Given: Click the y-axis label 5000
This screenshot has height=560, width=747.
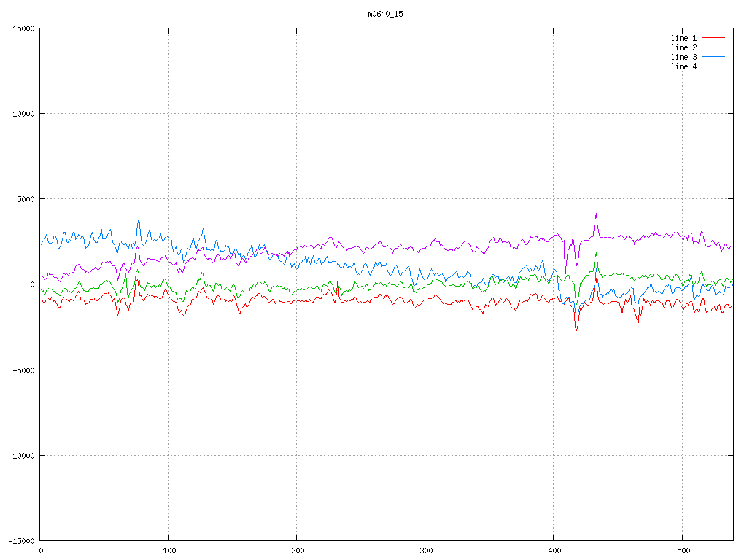Looking at the screenshot, I should pyautogui.click(x=26, y=199).
